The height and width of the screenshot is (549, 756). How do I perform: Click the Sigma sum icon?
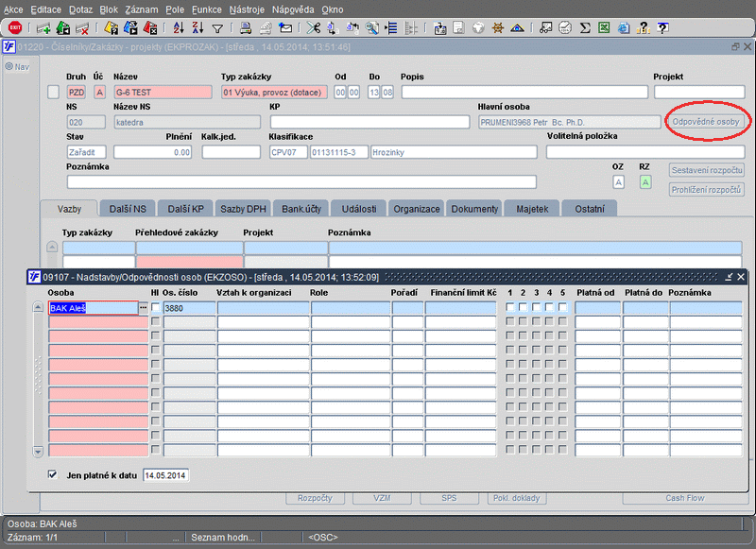point(585,28)
